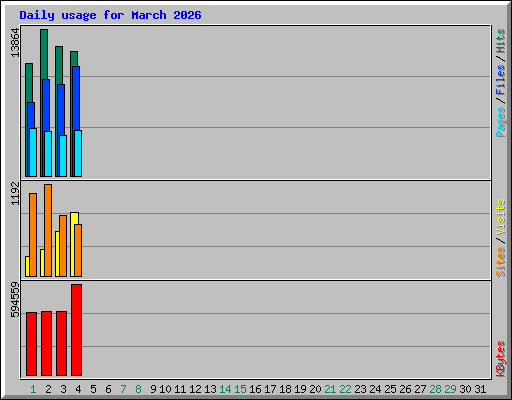Select the orange Sites bar for day 1
The image size is (512, 400).
click(x=33, y=235)
